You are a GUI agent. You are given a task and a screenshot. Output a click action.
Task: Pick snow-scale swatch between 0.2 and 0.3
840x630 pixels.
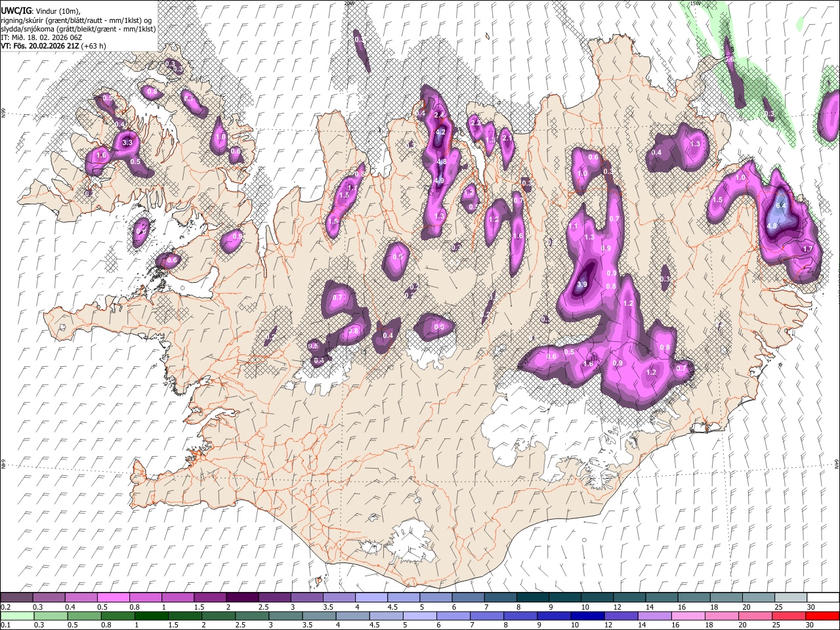coord(16,598)
